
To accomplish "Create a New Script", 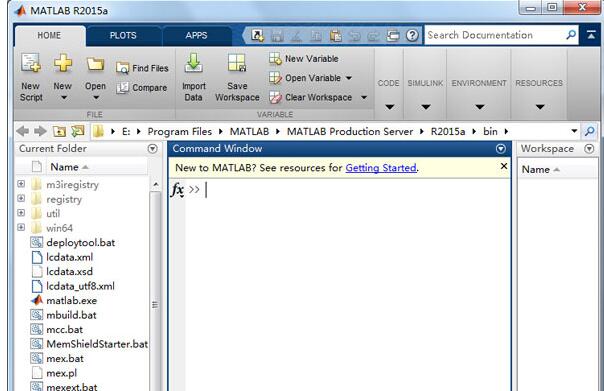I will tap(31, 77).
